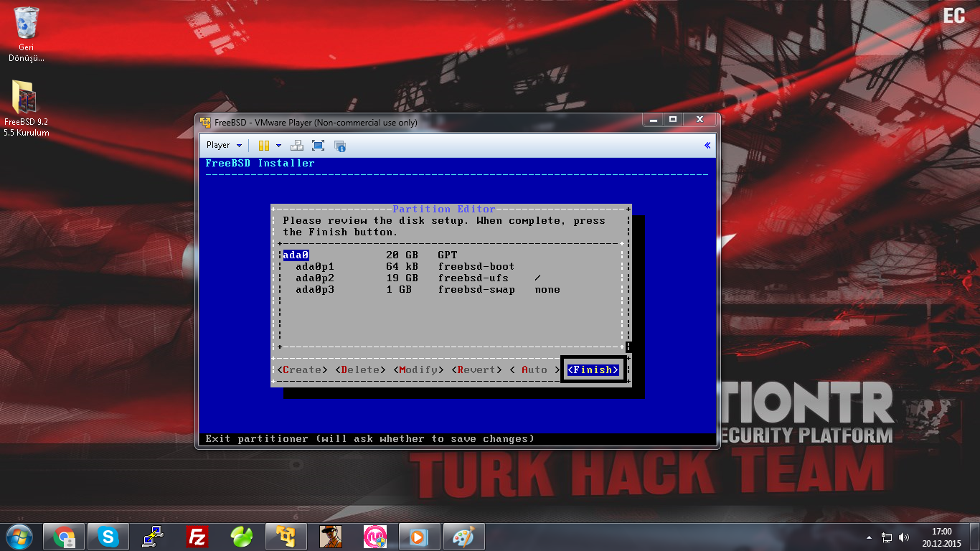Enter full screen mode in VMware Player
The width and height of the screenshot is (980, 551).
pyautogui.click(x=319, y=146)
